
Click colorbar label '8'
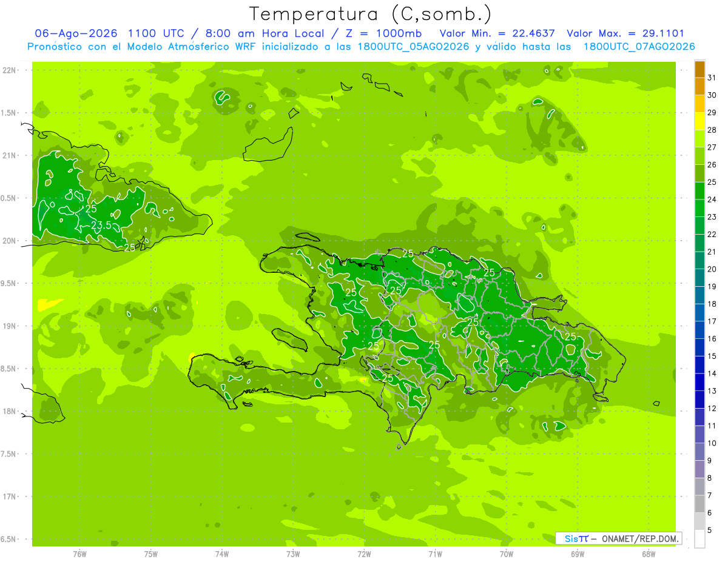tap(710, 478)
